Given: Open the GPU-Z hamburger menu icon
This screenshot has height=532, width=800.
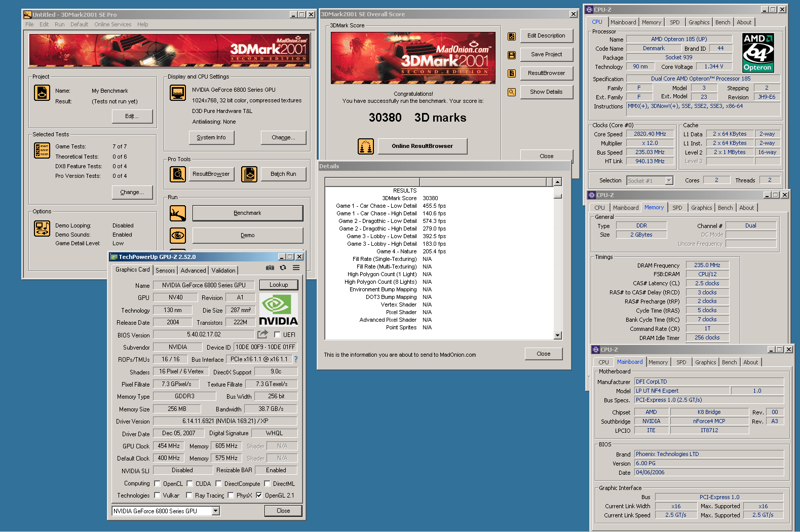Looking at the screenshot, I should (296, 268).
